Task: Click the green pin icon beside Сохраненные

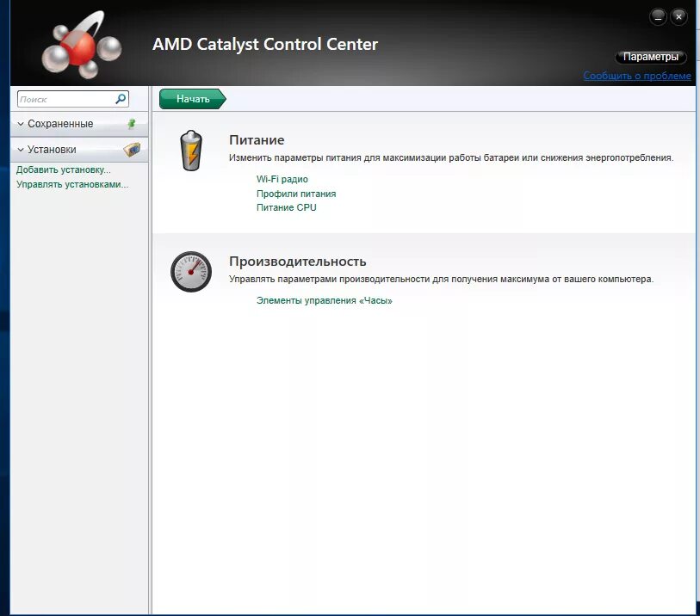Action: (x=132, y=124)
